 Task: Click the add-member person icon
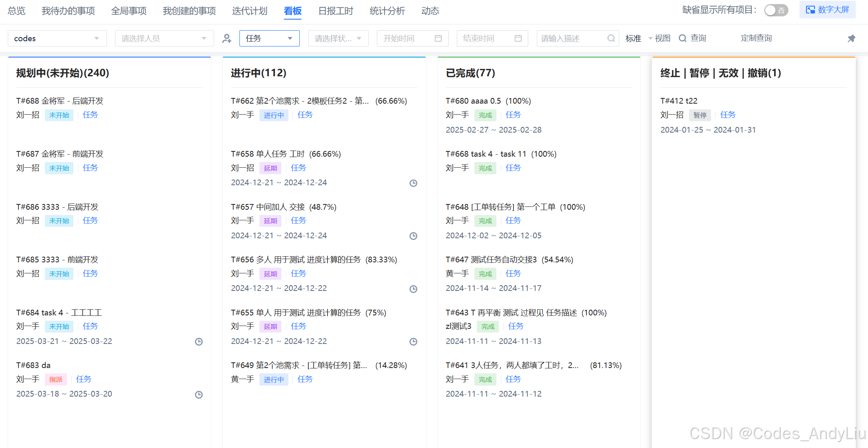(227, 38)
